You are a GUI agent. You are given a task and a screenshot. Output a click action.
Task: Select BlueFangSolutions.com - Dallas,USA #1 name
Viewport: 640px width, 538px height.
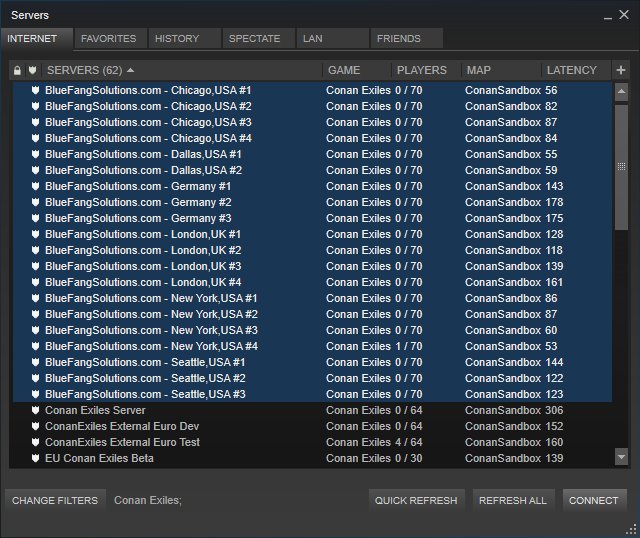143,154
